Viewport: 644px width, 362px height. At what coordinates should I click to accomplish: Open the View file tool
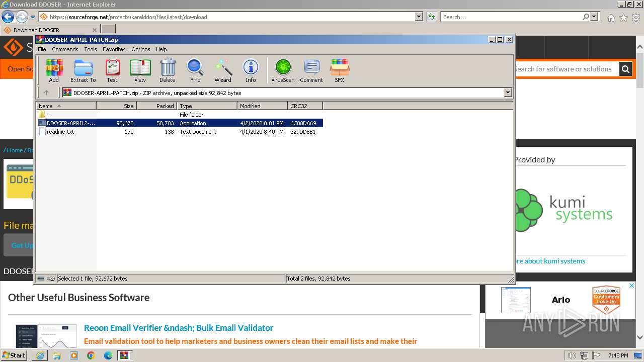[x=140, y=70]
